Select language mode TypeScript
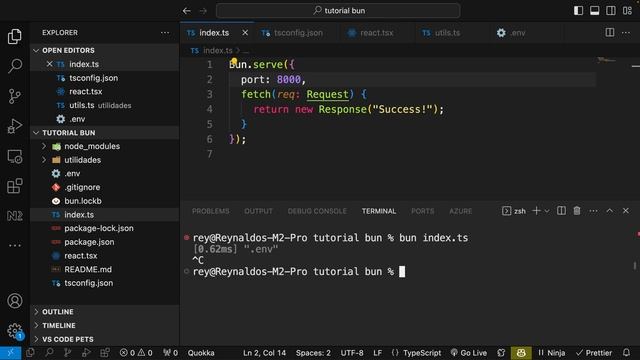Viewport: 640px width, 360px height. pos(422,353)
